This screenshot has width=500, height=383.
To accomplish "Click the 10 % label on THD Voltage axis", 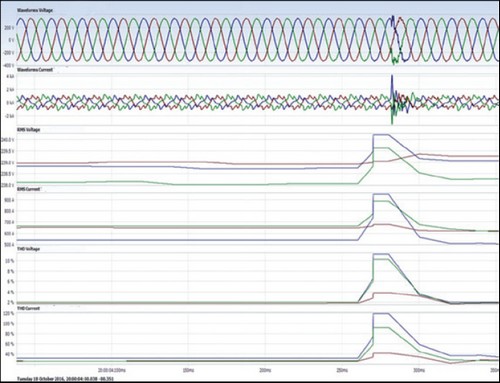I will pyautogui.click(x=9, y=261).
